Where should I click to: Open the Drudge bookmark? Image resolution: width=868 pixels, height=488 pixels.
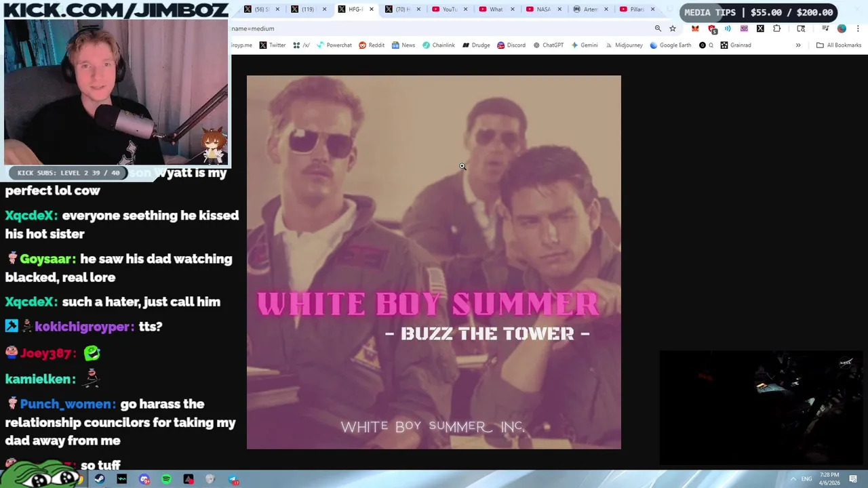click(476, 45)
